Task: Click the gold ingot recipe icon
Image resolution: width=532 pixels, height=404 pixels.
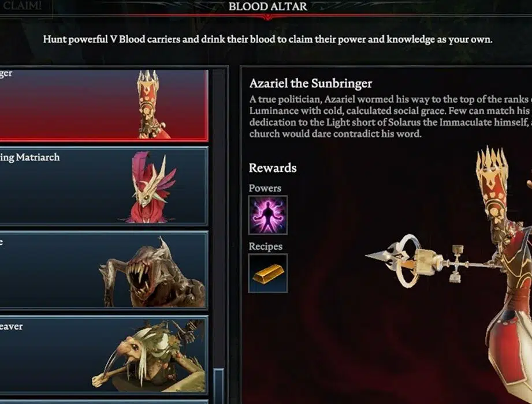Action: [267, 273]
